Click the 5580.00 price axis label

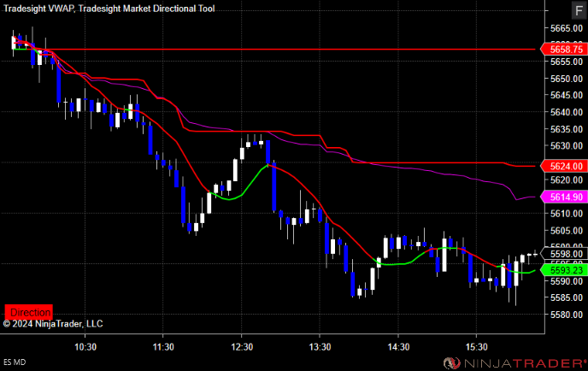[x=567, y=315]
